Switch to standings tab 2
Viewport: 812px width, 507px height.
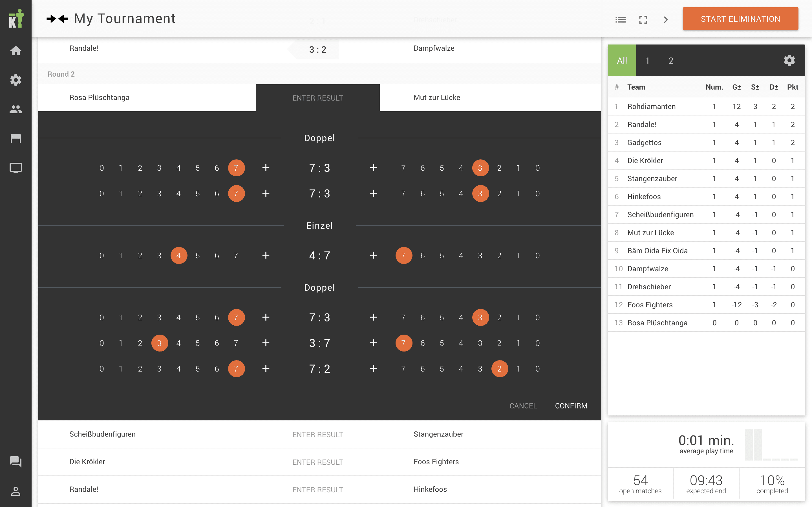coord(670,61)
